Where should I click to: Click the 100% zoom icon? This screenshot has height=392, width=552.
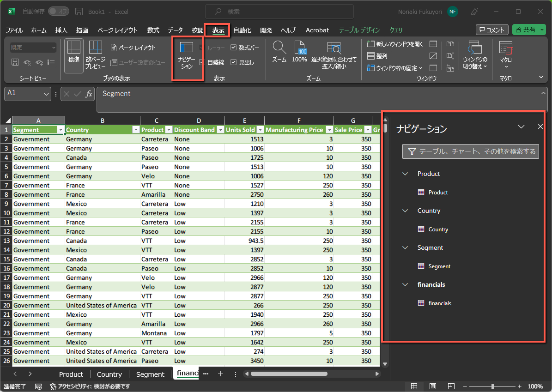click(x=300, y=48)
